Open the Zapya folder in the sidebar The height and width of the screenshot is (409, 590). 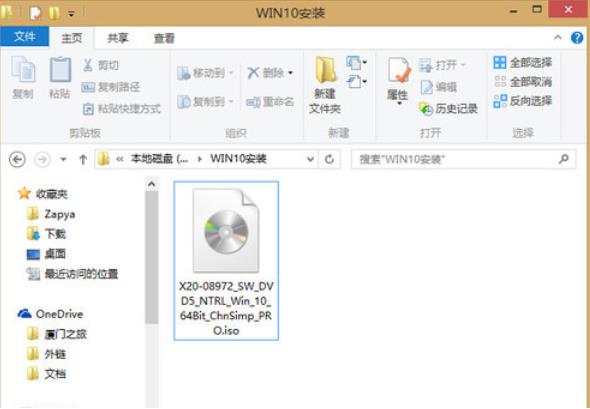51,214
